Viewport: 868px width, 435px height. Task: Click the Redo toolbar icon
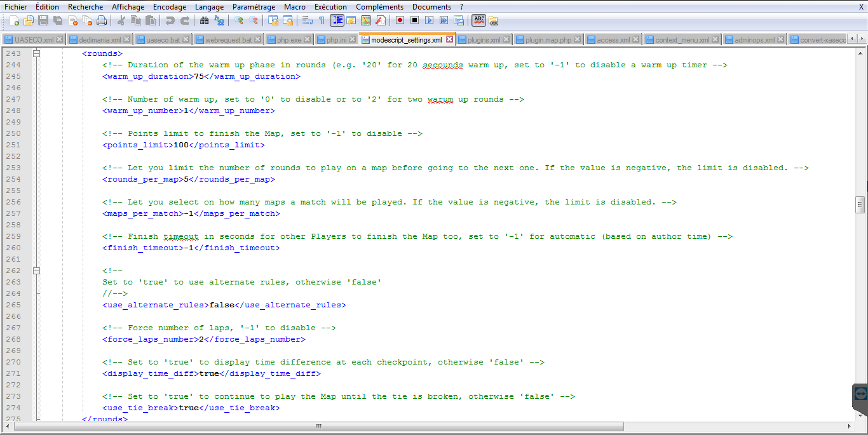(184, 20)
